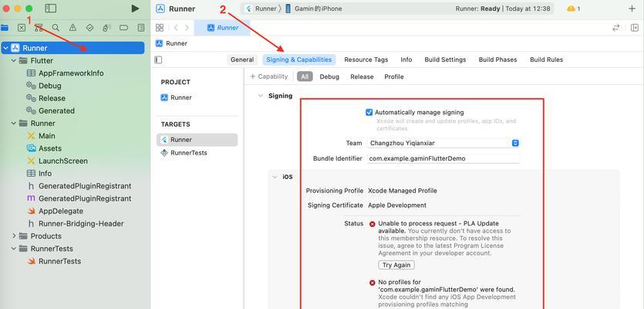The image size is (644, 309).
Task: Open the AppDelegate swift file
Action: 55,211
